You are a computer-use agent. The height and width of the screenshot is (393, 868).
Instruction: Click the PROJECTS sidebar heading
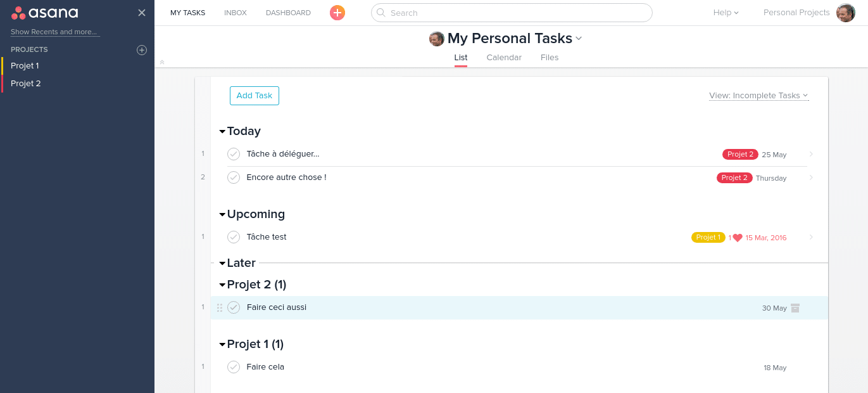[x=29, y=49]
